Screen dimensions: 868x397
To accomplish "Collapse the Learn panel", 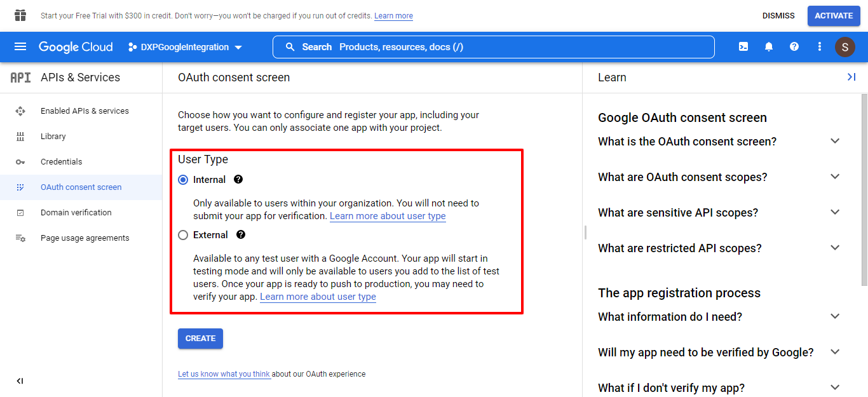I will pyautogui.click(x=851, y=77).
